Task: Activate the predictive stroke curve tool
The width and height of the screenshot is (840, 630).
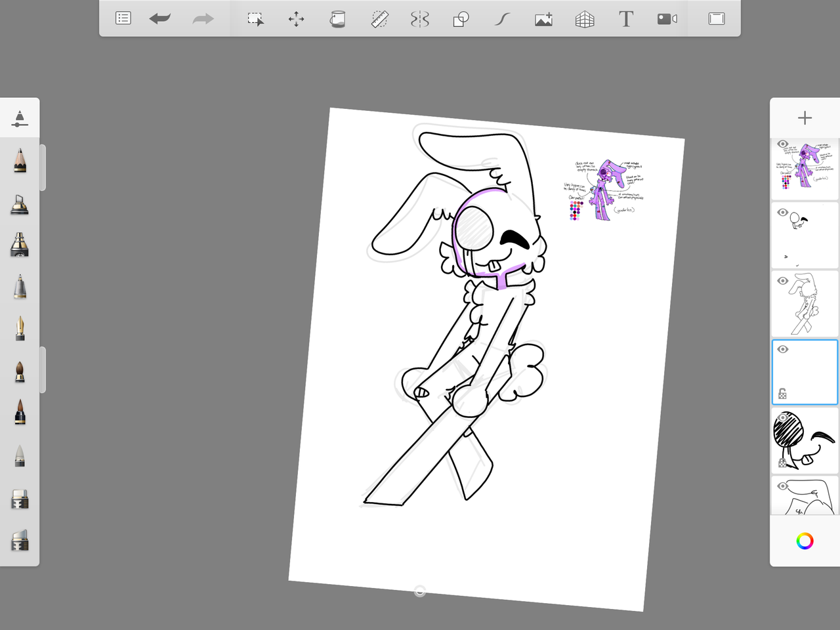Action: click(x=503, y=19)
